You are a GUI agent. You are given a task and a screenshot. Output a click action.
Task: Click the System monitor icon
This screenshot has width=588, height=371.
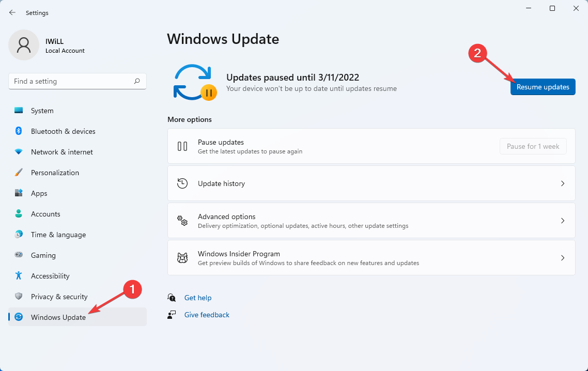(x=19, y=110)
